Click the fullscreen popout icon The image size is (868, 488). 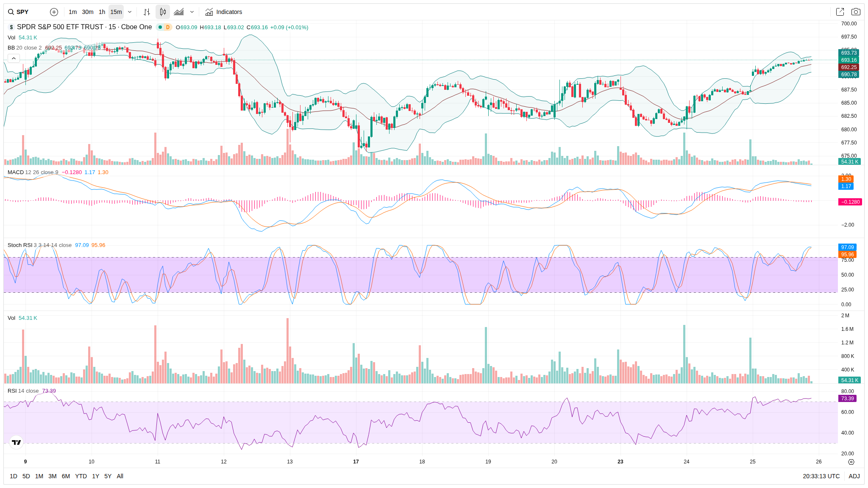[840, 12]
